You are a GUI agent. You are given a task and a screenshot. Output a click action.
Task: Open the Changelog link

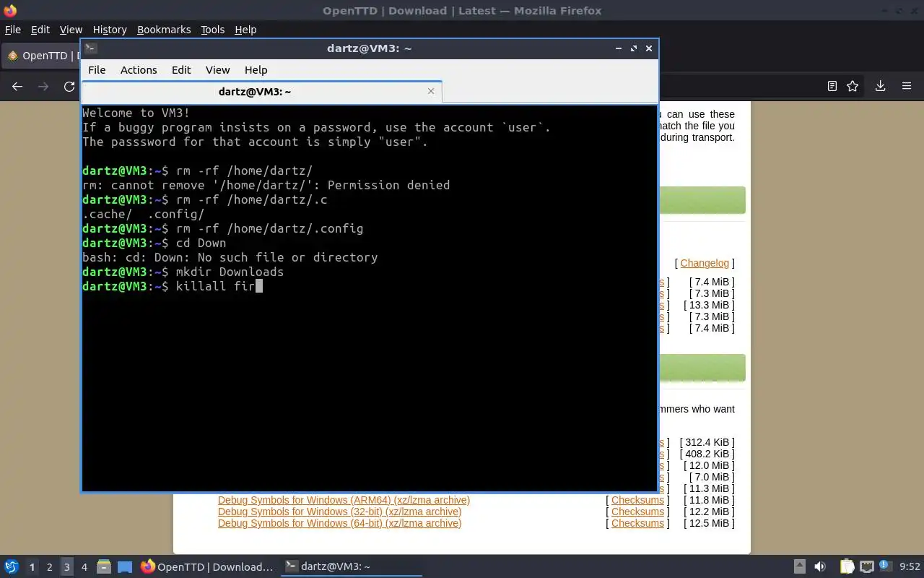705,263
